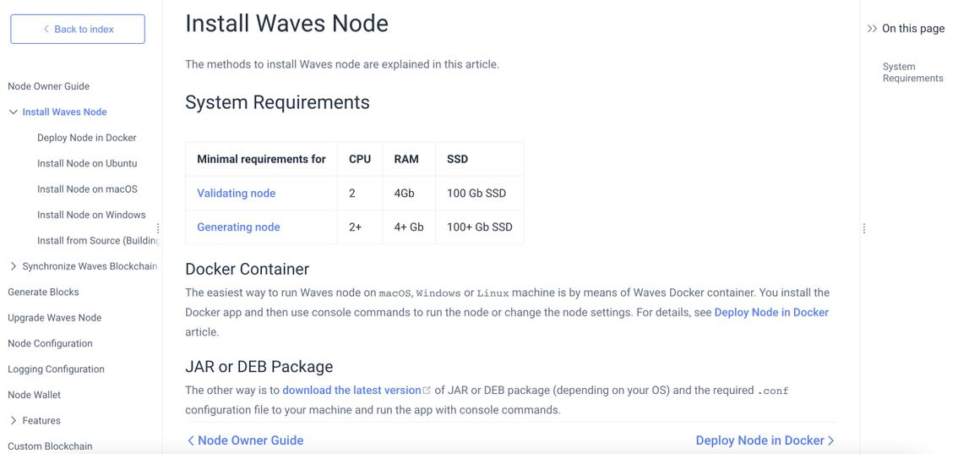Open Logging Configuration sidebar page
980x454 pixels.
(57, 369)
